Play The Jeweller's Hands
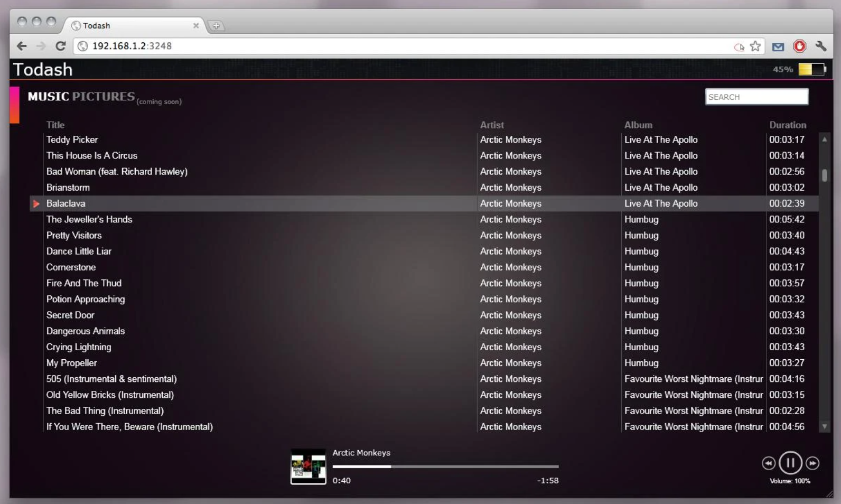Image resolution: width=841 pixels, height=504 pixels. coord(89,219)
